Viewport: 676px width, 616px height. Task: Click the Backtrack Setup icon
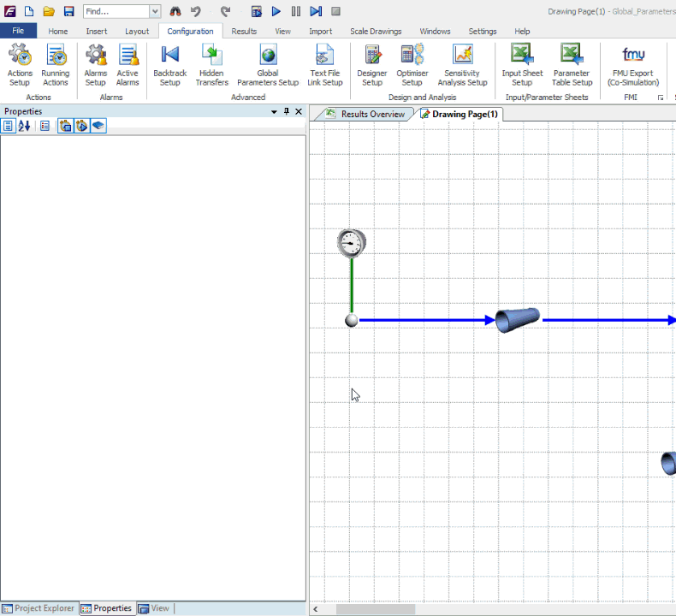coord(169,66)
